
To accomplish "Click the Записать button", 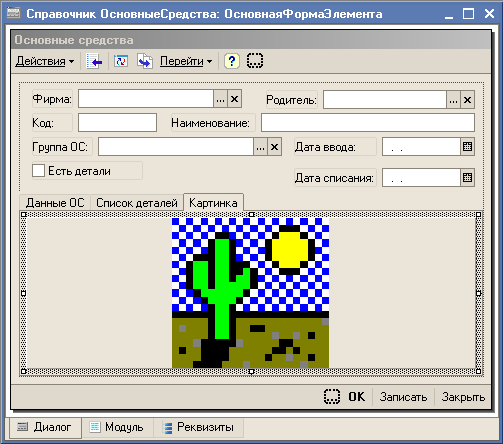I will coord(403,397).
